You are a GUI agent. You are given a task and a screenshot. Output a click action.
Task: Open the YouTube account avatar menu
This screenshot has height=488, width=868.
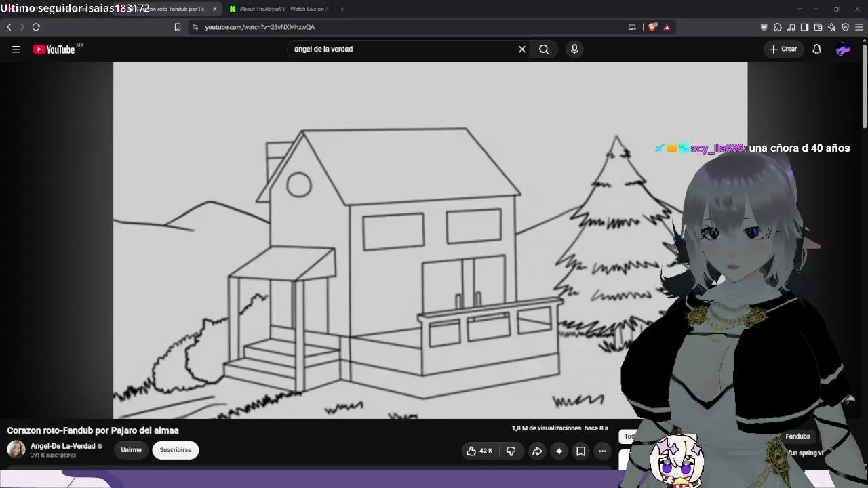[844, 49]
